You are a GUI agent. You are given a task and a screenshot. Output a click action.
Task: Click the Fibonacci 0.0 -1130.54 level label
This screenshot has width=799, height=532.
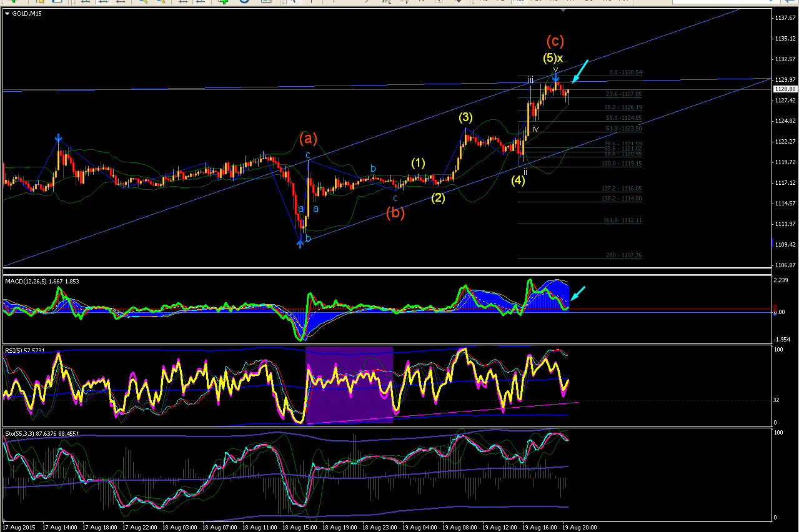coord(626,72)
